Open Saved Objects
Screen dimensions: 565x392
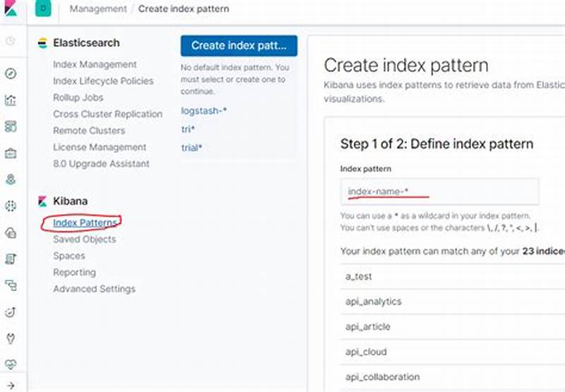(84, 239)
